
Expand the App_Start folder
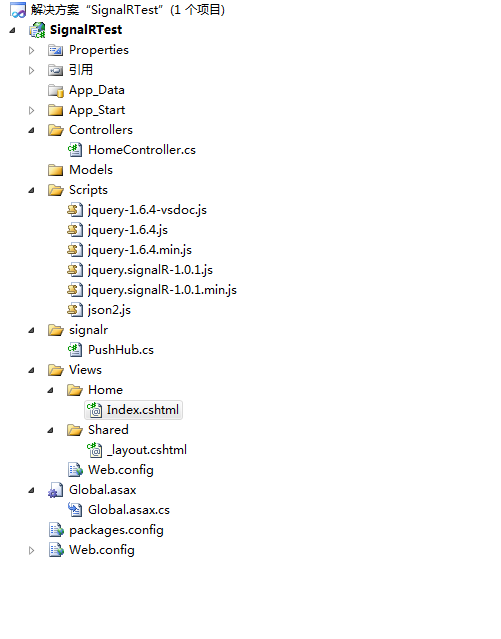[x=31, y=110]
